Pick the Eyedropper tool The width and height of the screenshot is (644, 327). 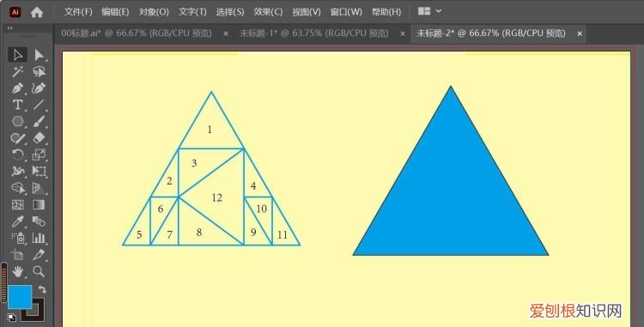coord(18,221)
